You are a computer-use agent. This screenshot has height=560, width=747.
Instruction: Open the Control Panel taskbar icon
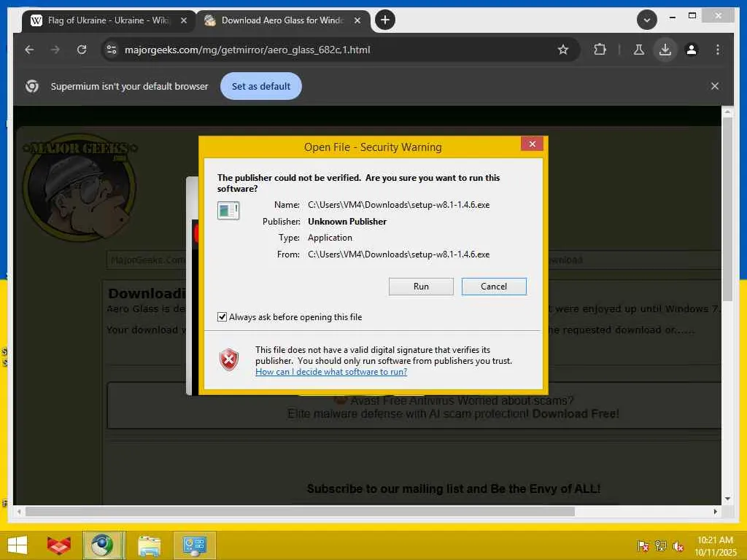194,545
